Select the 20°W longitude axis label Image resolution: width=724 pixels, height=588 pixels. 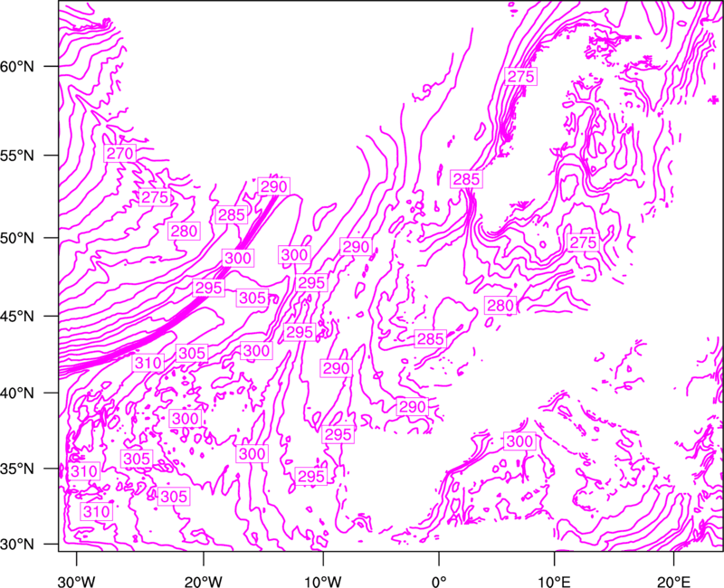pos(203,582)
